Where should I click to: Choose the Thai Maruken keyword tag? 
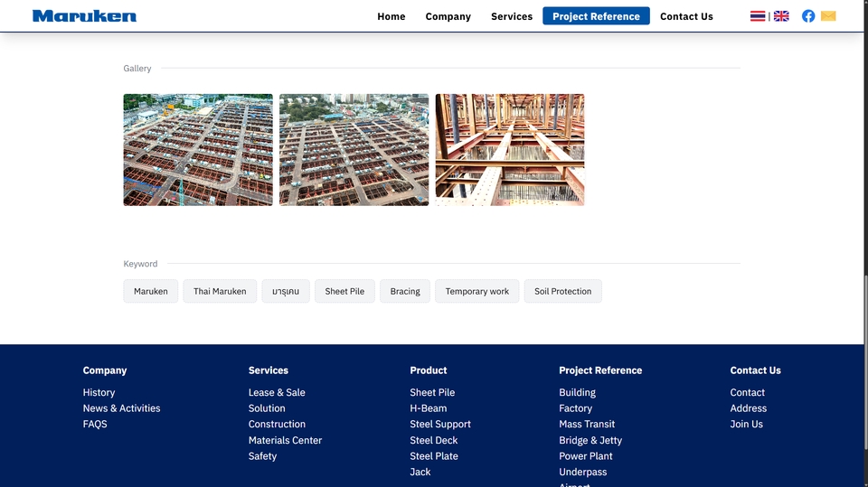point(220,291)
